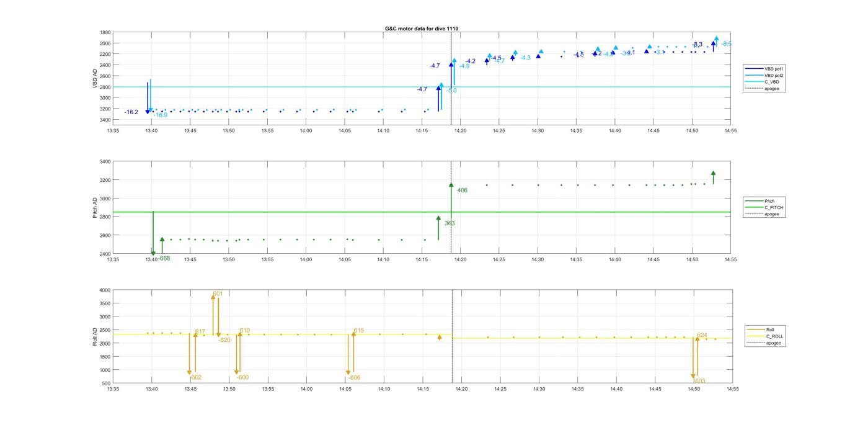Click the '363' pitch data label
The height and width of the screenshot is (430, 868).
[x=449, y=223]
